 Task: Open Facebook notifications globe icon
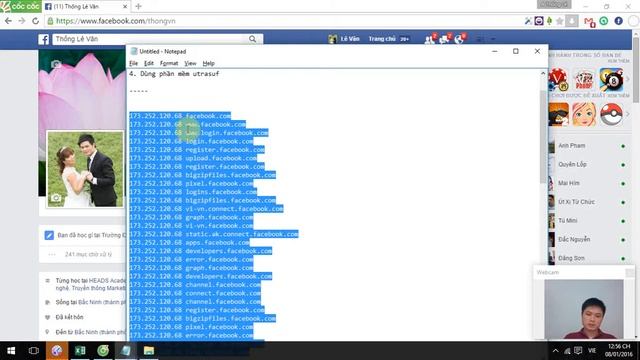point(459,39)
